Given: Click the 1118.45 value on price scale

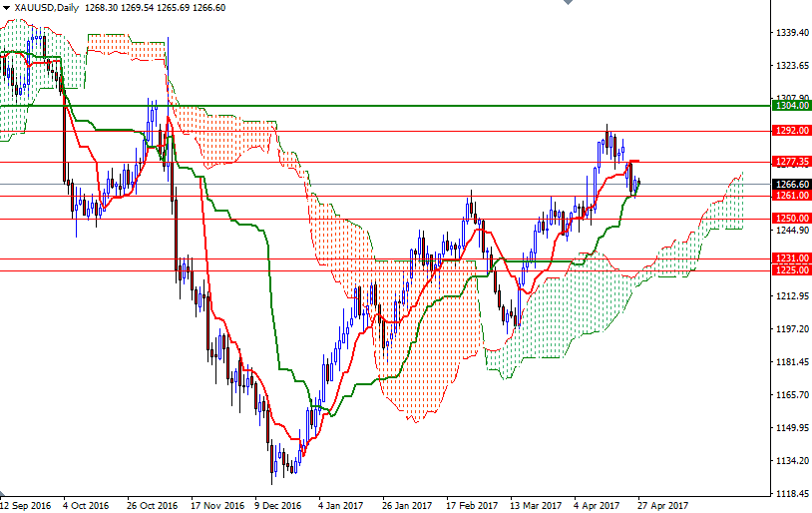Looking at the screenshot, I should pos(790,494).
